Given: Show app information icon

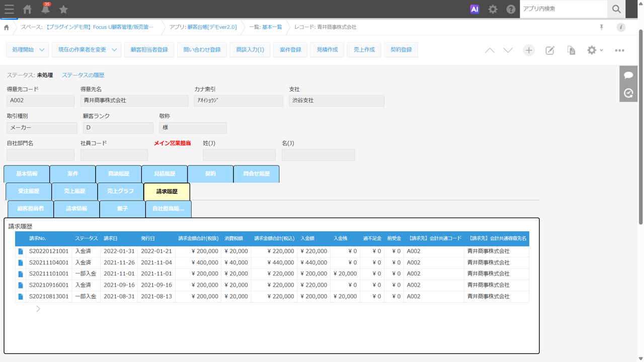Looking at the screenshot, I should (621, 27).
